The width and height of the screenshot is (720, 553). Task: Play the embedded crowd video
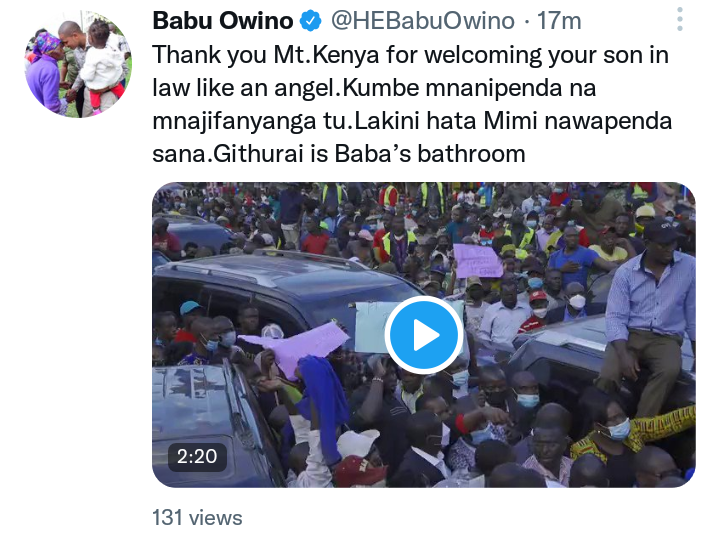pyautogui.click(x=423, y=335)
